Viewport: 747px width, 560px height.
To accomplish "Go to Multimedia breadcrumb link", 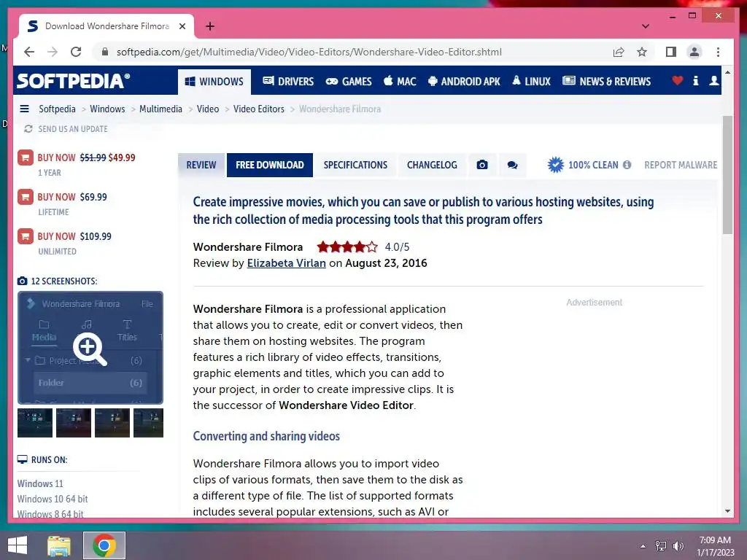I will click(160, 109).
